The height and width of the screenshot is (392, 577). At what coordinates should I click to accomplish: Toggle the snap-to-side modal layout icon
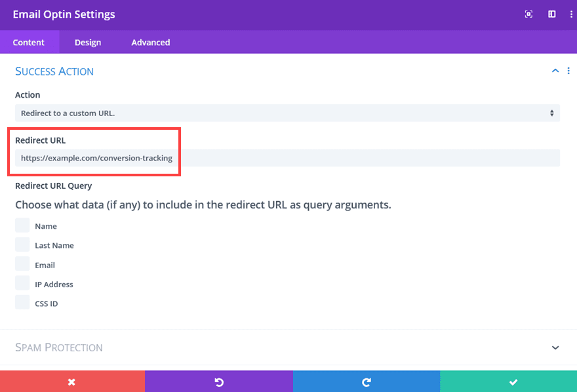pyautogui.click(x=551, y=14)
